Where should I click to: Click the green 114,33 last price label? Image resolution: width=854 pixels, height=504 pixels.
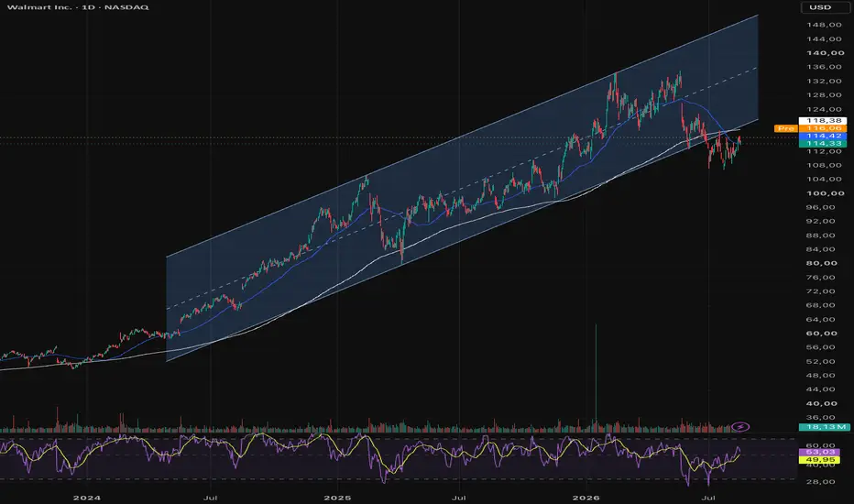tap(823, 143)
